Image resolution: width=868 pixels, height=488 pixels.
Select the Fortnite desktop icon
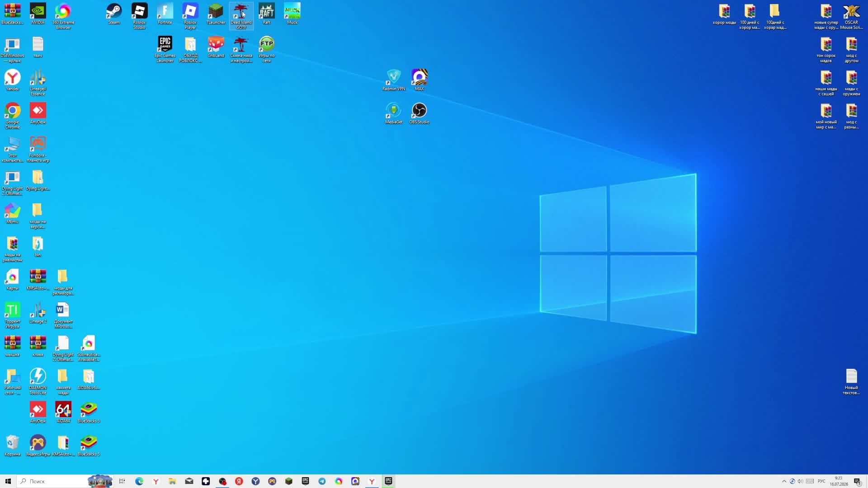coord(165,14)
